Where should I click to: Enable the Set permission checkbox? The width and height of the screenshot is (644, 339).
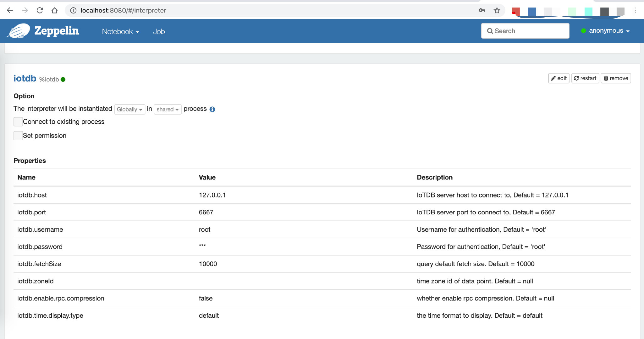click(18, 135)
